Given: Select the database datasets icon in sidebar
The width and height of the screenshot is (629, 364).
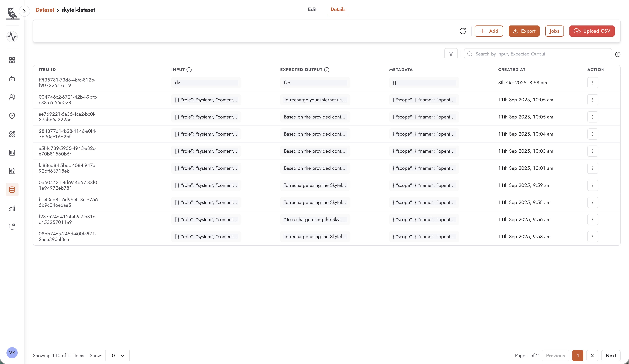Looking at the screenshot, I should [x=12, y=190].
